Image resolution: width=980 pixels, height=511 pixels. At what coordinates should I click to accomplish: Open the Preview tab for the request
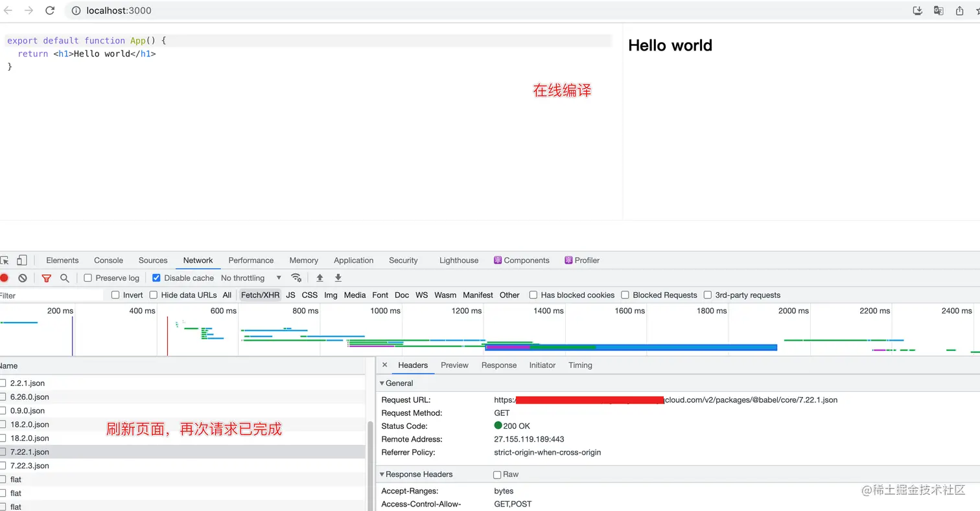pyautogui.click(x=454, y=365)
